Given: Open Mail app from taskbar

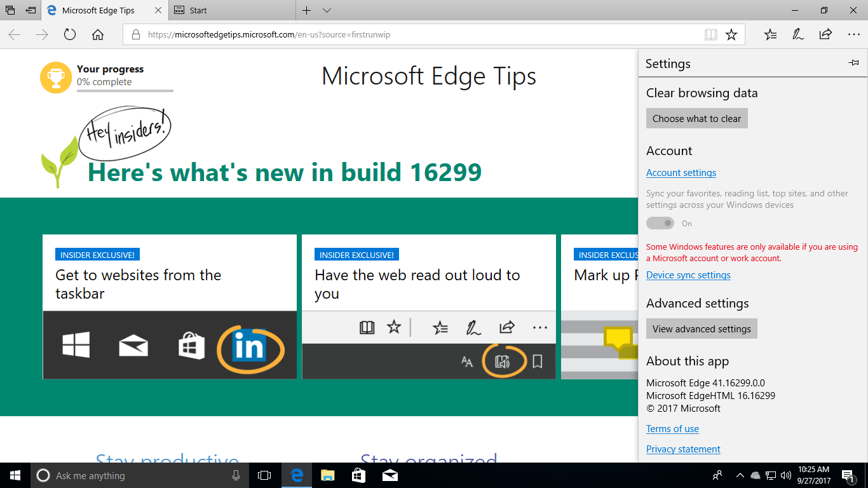Looking at the screenshot, I should click(x=390, y=475).
